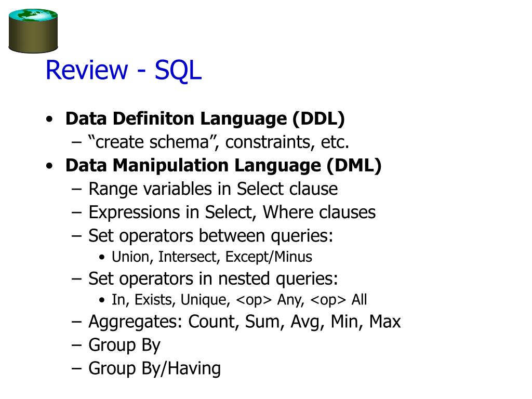
Task: Click the database cylinder globe icon
Action: (x=33, y=31)
